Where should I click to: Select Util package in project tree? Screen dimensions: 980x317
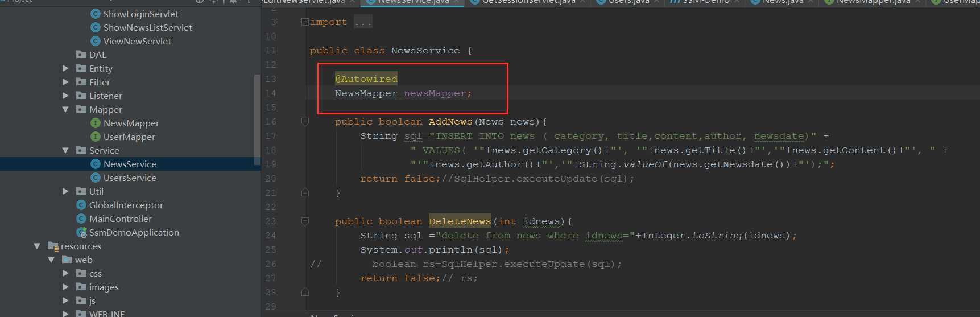(x=96, y=191)
